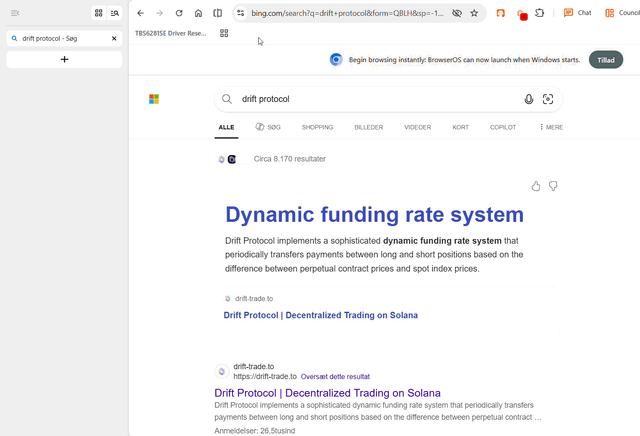Switch to the BILLEDER tab
Viewport: 640px width, 436px height.
(369, 127)
